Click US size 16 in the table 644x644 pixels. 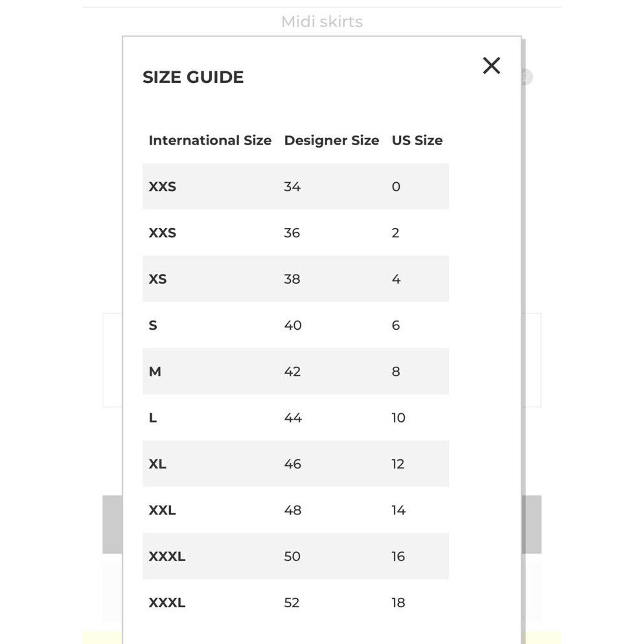(x=398, y=557)
